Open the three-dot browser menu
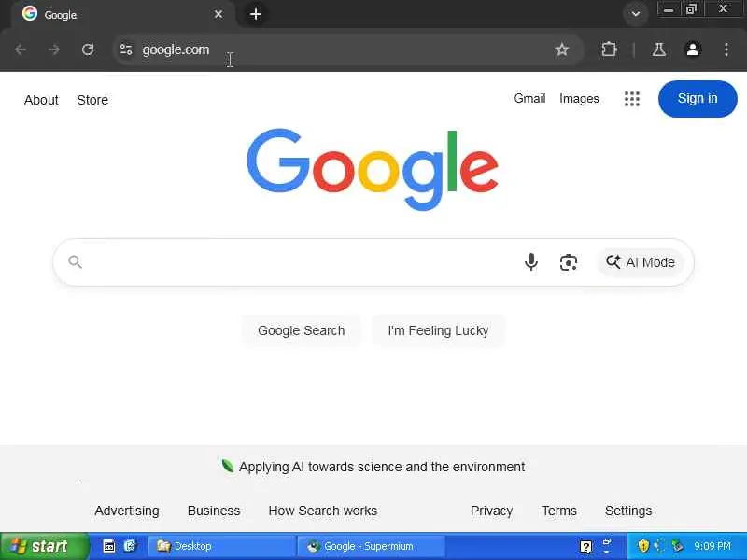This screenshot has width=747, height=560. click(x=726, y=49)
